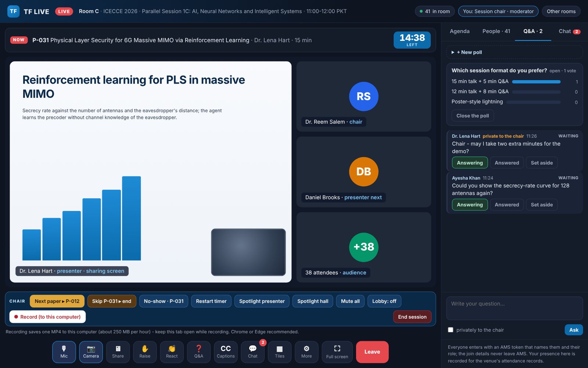Toggle Spotlight presenter

262,301
